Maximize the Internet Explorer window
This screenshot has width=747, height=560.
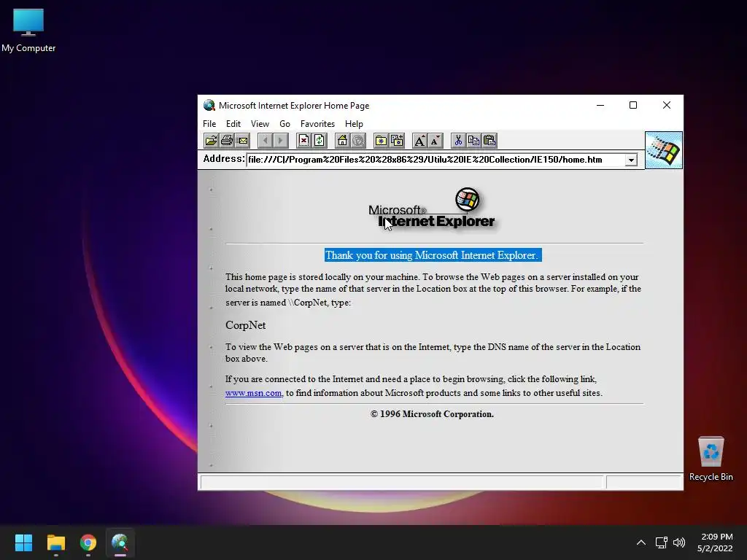633,105
